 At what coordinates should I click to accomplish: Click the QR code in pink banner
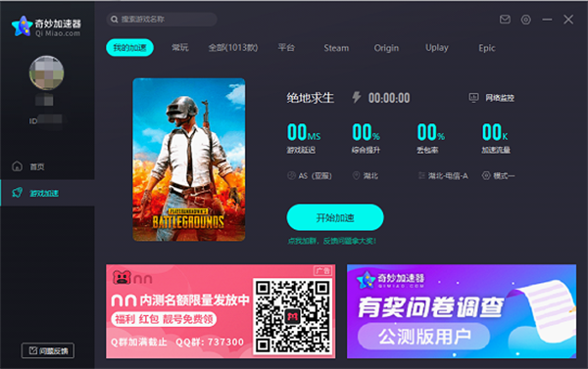292,316
